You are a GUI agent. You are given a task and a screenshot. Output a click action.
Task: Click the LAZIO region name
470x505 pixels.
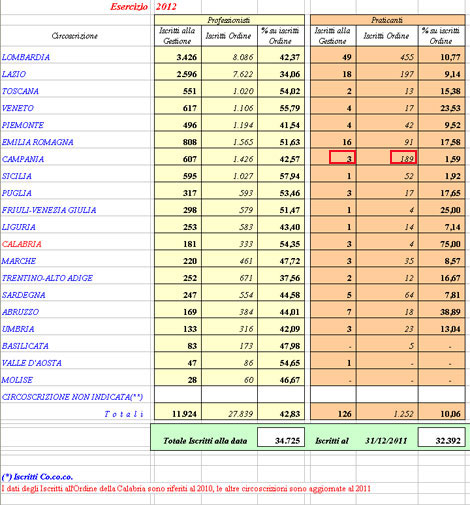tap(14, 74)
